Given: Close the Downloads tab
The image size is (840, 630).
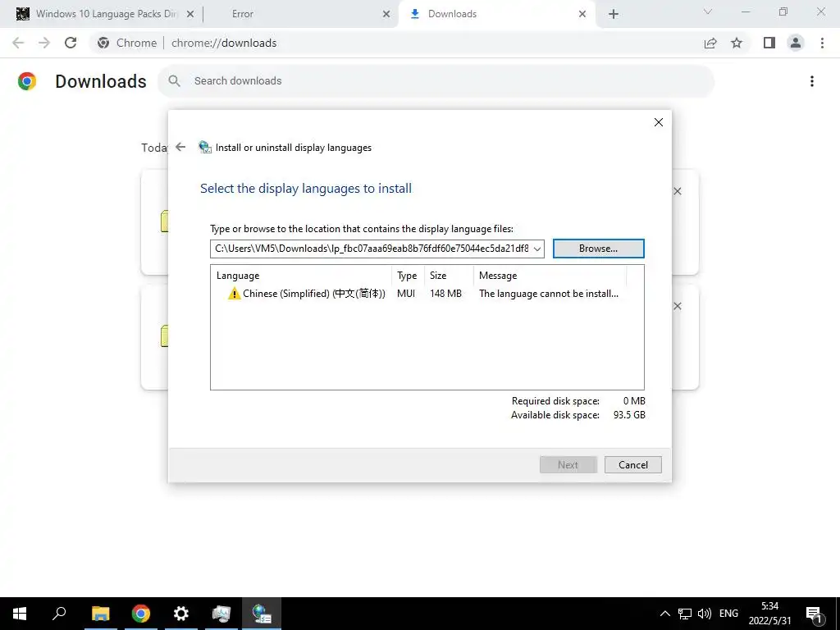Looking at the screenshot, I should 582,15.
